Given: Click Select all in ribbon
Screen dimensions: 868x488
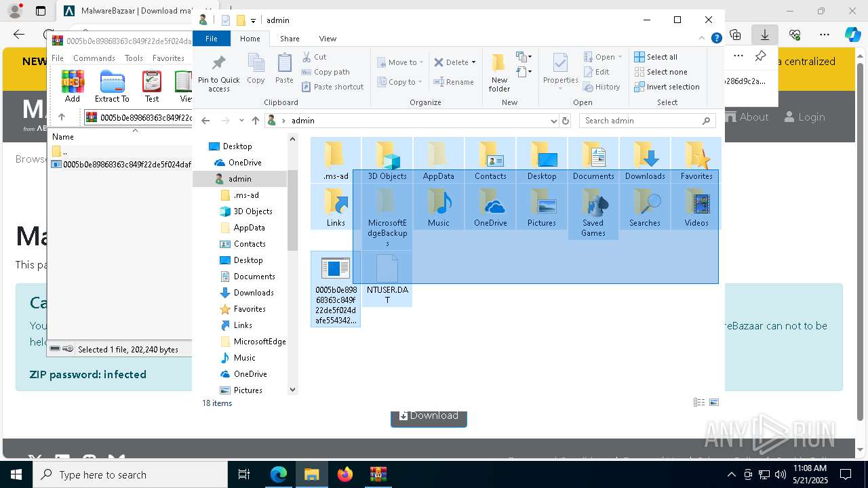Looking at the screenshot, I should point(656,57).
